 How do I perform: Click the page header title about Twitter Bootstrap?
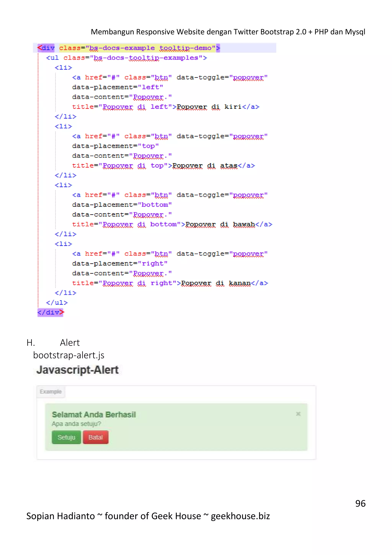228,32
